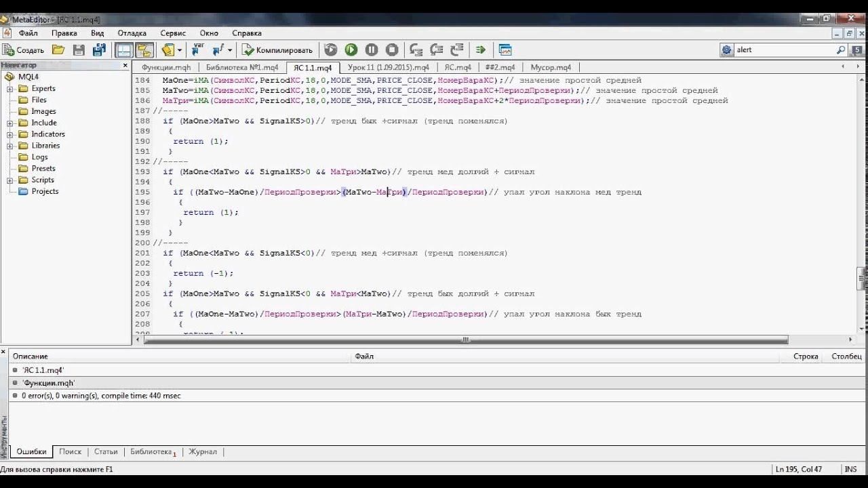868x488 pixels.
Task: Switch to the Урок 11 (1.09.2015).mq4 tab
Action: [389, 68]
